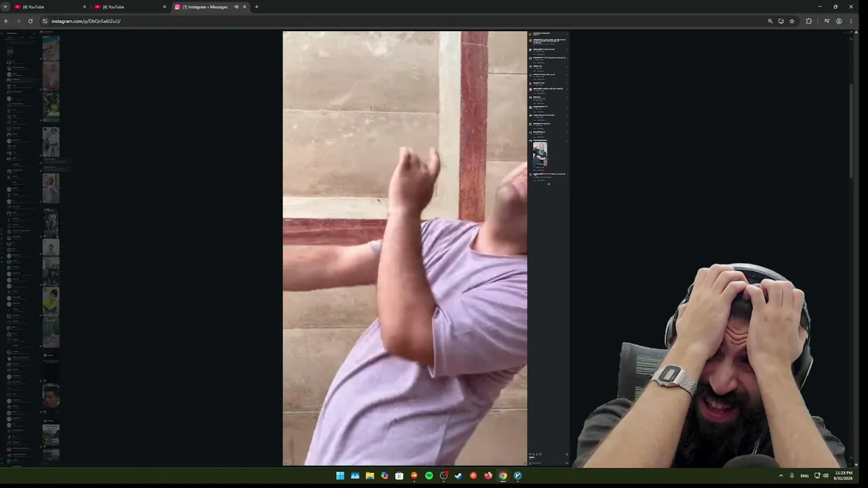This screenshot has height=488, width=868.
Task: Close the first YouTube tab
Action: pos(85,7)
